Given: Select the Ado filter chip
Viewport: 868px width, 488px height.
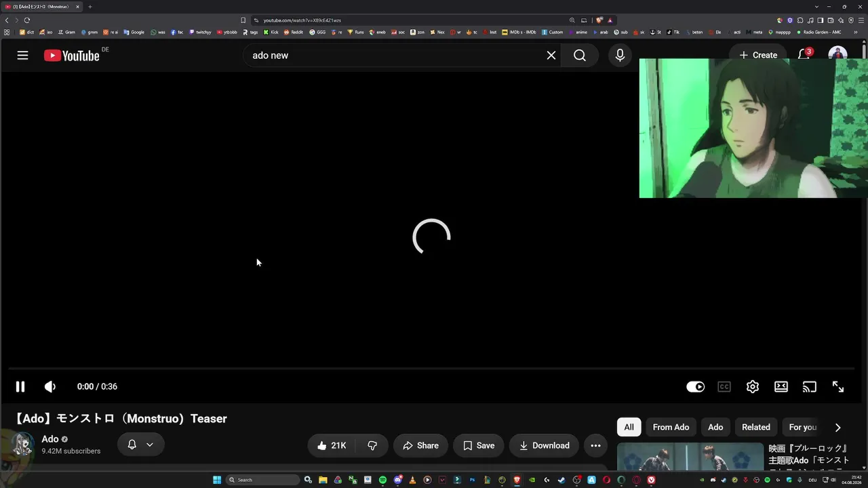Looking at the screenshot, I should [715, 427].
